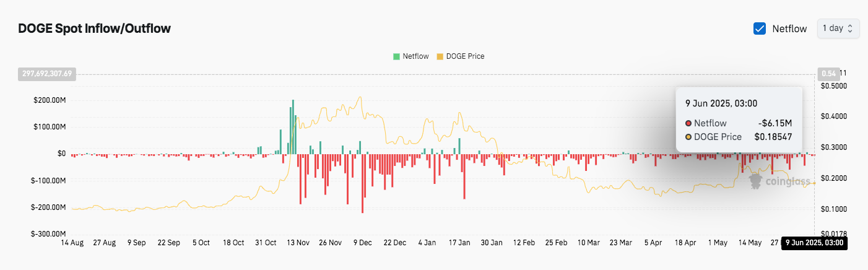
Task: Click the yellow DOGE Price legend square
Action: click(440, 56)
